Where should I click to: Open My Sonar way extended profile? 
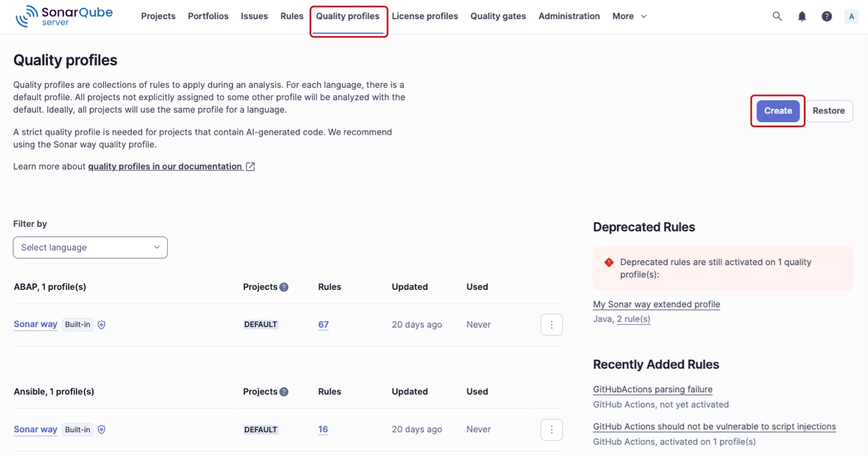pyautogui.click(x=656, y=304)
